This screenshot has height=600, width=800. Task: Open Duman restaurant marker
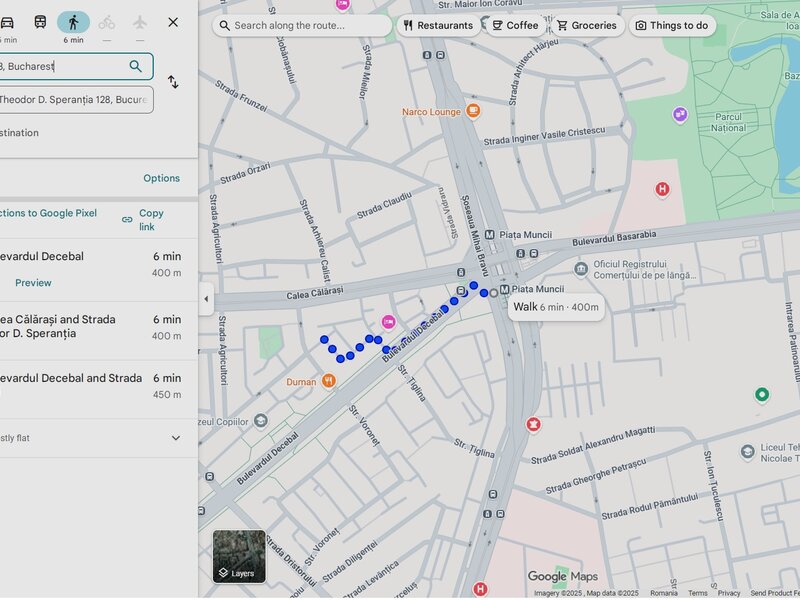pos(329,381)
